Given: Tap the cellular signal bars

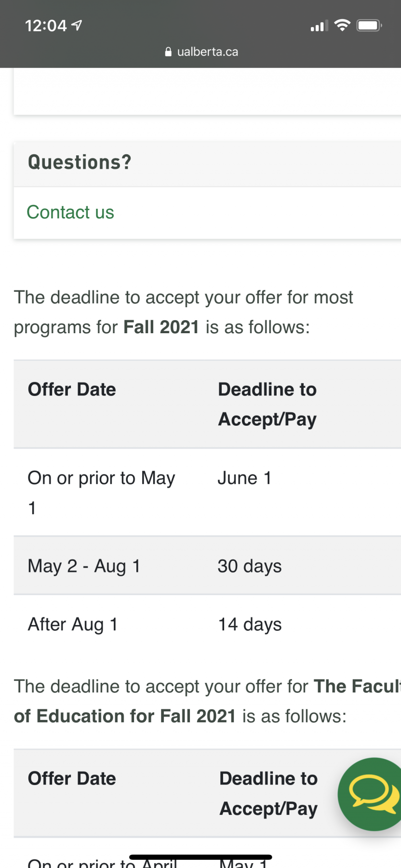Looking at the screenshot, I should [320, 26].
